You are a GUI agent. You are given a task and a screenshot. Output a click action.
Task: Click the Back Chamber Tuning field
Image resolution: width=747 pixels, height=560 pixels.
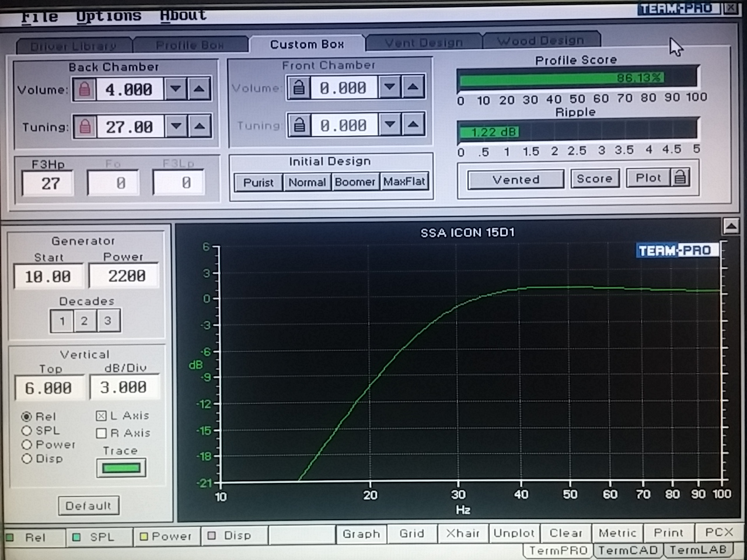point(129,127)
